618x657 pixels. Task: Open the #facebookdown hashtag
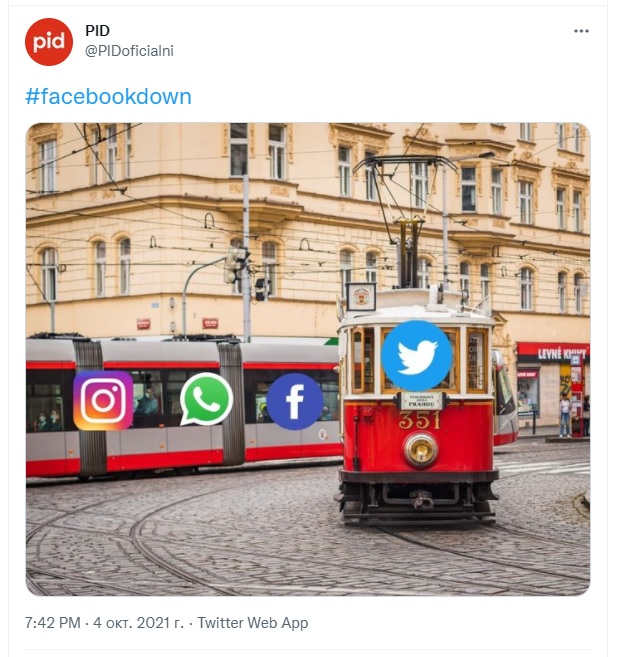click(109, 97)
